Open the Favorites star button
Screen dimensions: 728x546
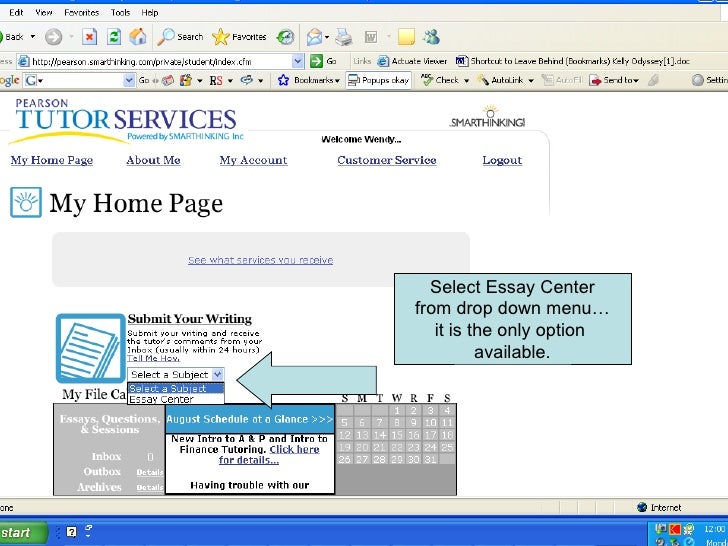click(x=239, y=37)
